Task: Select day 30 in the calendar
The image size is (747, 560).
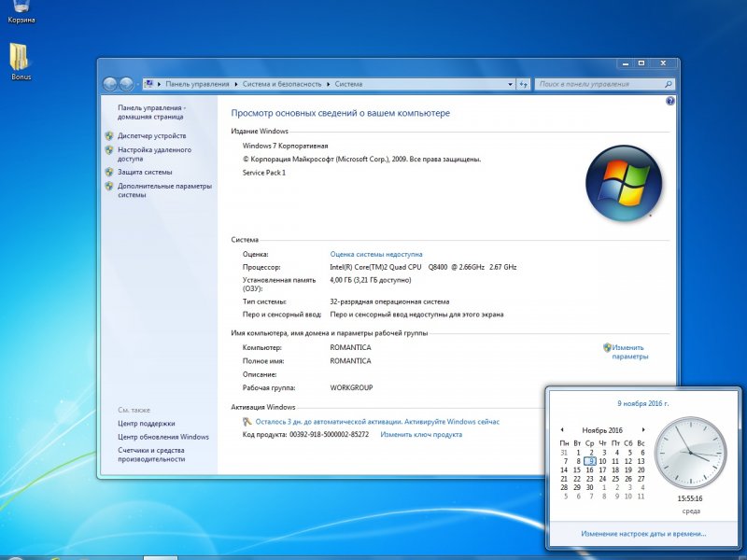Action: 590,487
